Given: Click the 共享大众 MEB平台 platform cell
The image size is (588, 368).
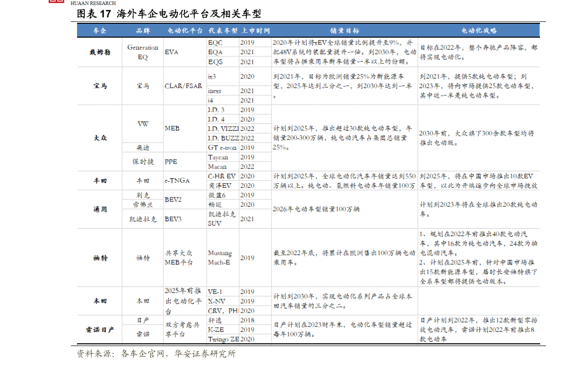Looking at the screenshot, I should (179, 258).
